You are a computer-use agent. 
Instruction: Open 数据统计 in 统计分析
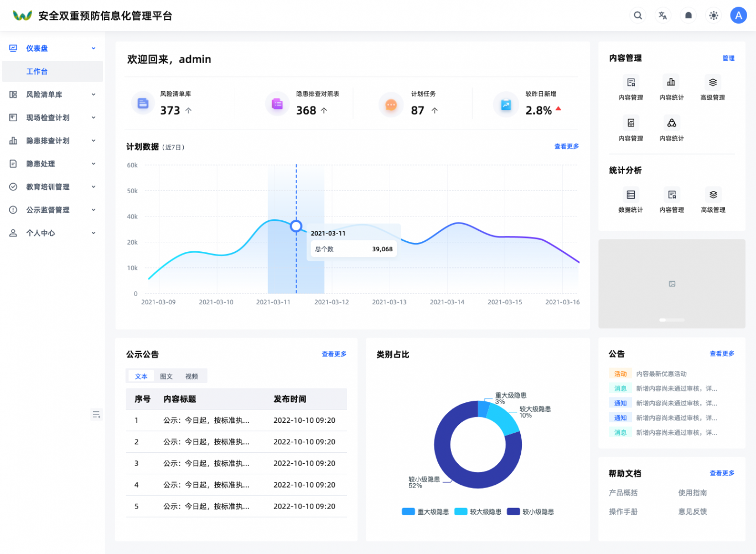coord(630,201)
